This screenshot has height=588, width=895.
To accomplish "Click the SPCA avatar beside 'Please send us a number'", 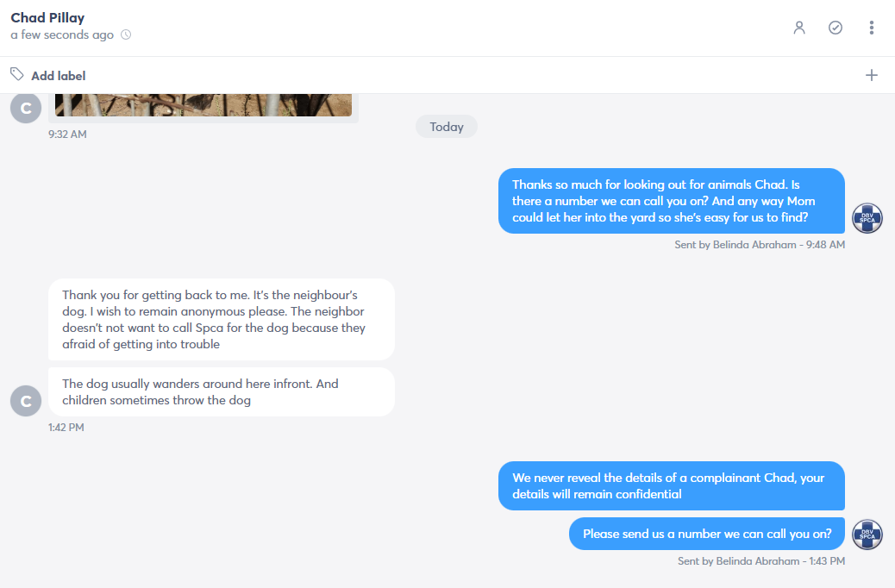I will click(x=867, y=535).
